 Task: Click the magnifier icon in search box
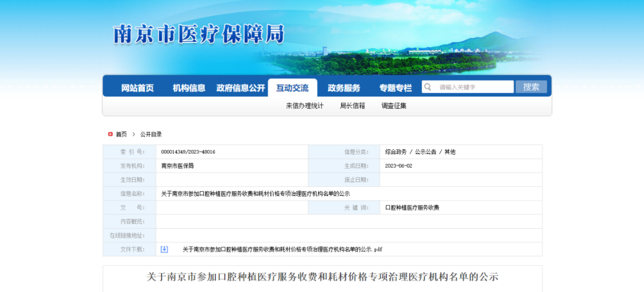pos(428,87)
